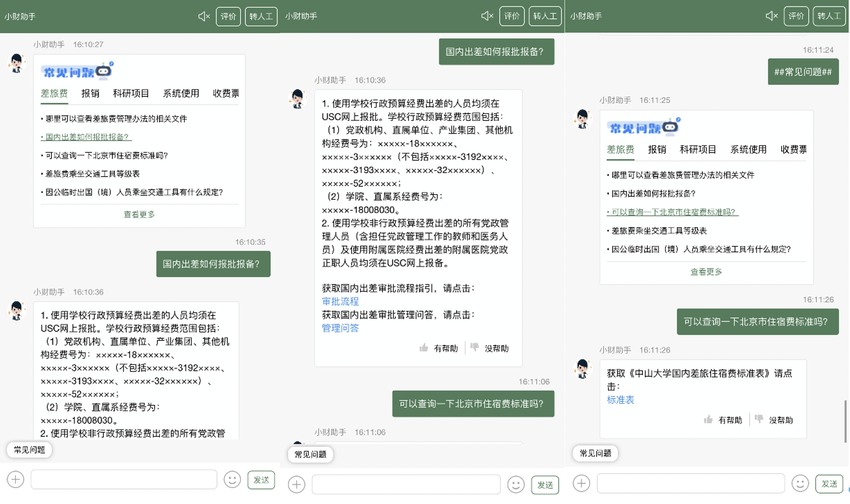
Task: Click thumbs-down 没帮助 in middle chat reply
Action: [490, 348]
